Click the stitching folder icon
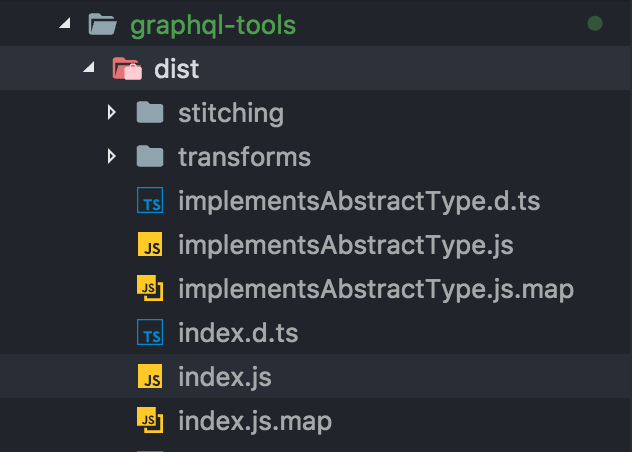Screen dimensions: 632x452 coord(150,112)
